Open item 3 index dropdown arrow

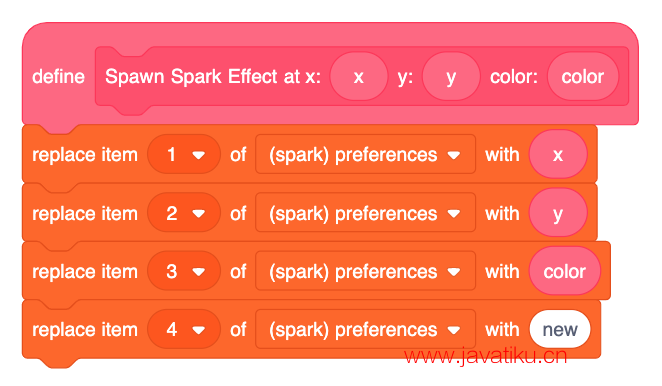pos(198,272)
